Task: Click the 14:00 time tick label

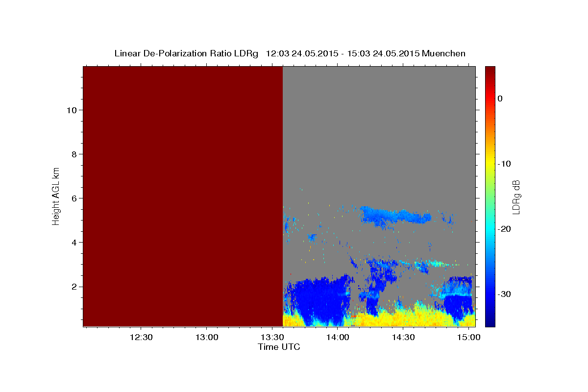Action: tap(338, 338)
